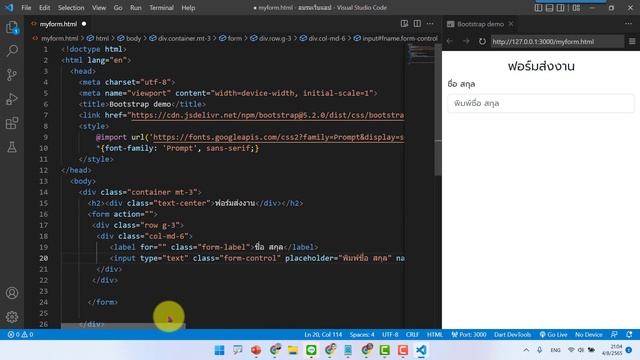Open the Help menu

point(188,8)
